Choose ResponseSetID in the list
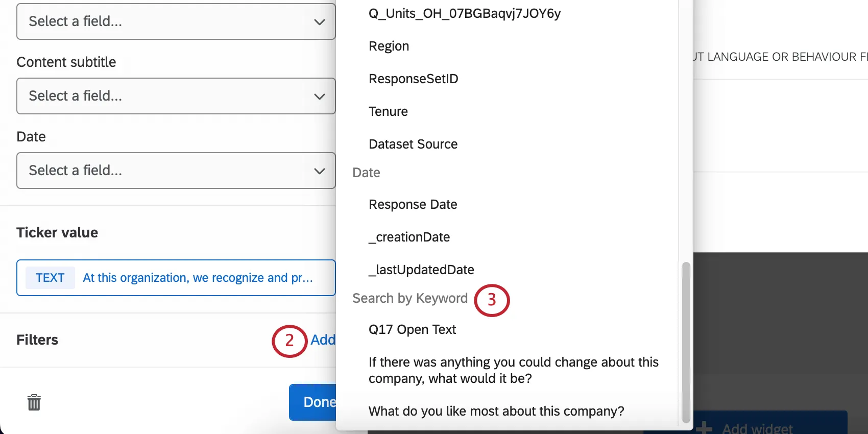 [413, 79]
